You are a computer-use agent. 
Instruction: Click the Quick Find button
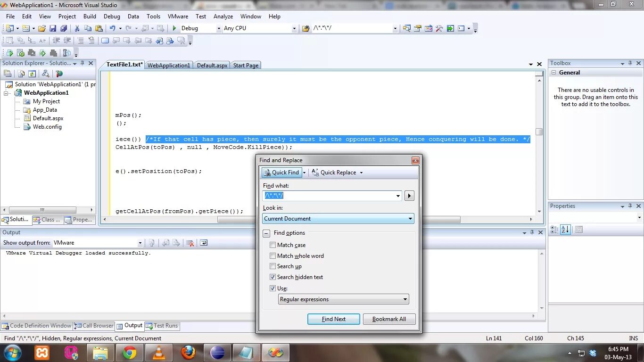[281, 173]
